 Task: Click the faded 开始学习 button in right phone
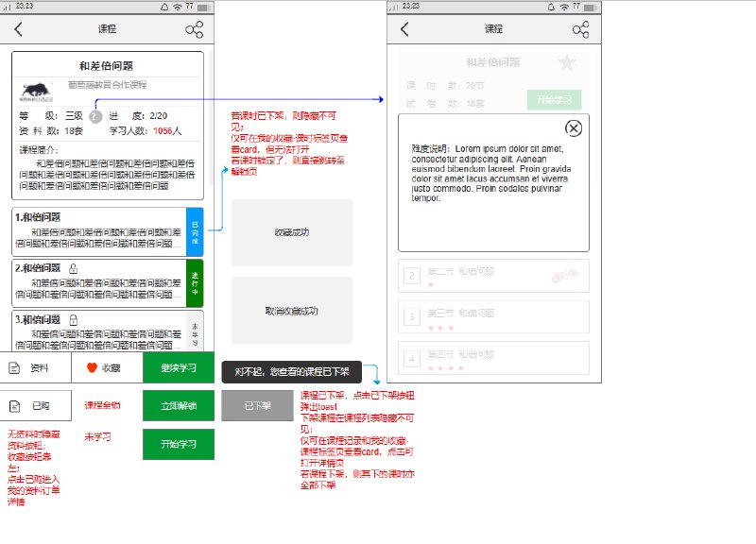point(555,100)
